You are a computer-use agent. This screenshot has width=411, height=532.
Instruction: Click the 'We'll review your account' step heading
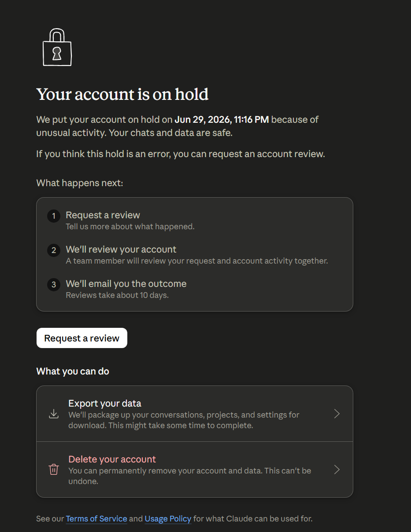click(121, 249)
